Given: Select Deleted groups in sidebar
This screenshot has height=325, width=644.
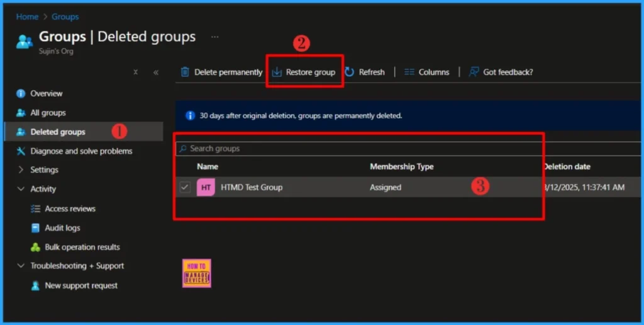Looking at the screenshot, I should [58, 132].
